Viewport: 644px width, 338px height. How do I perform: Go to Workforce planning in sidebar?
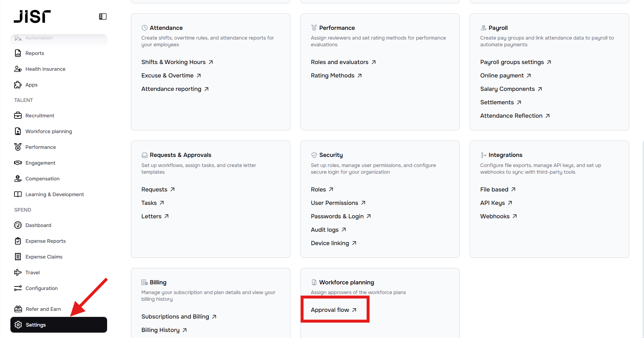(48, 131)
